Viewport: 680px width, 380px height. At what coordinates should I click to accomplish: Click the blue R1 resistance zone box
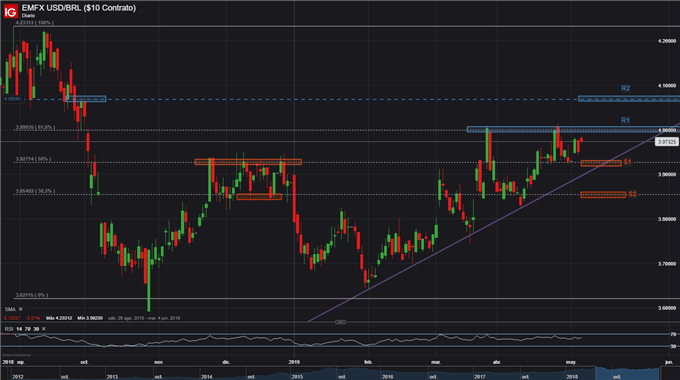point(573,129)
